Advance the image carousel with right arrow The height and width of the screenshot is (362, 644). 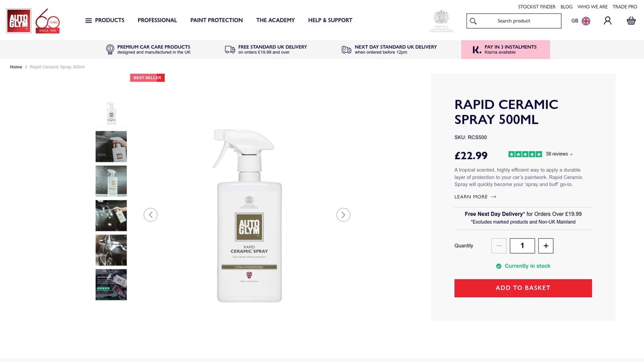click(x=343, y=215)
